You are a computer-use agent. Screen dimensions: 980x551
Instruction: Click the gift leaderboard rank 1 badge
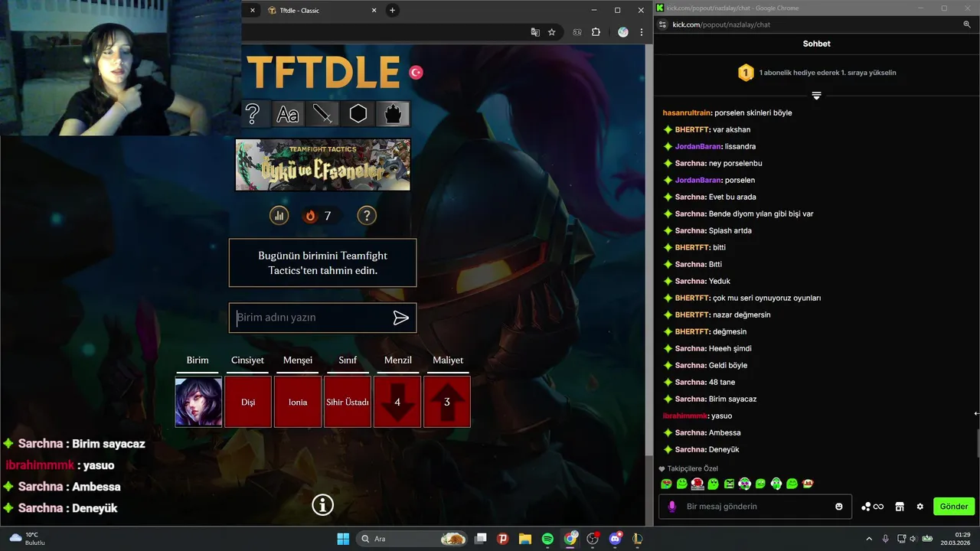click(746, 73)
